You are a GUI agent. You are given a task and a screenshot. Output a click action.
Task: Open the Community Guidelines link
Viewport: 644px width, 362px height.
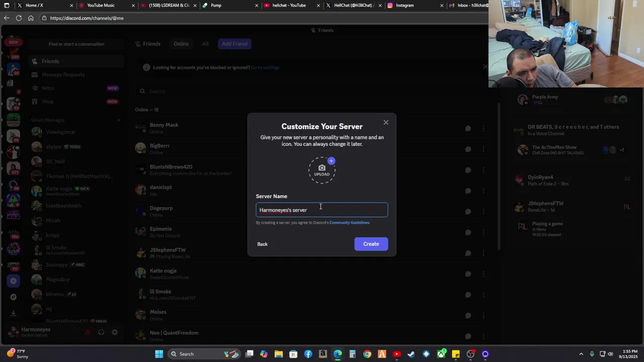click(349, 223)
